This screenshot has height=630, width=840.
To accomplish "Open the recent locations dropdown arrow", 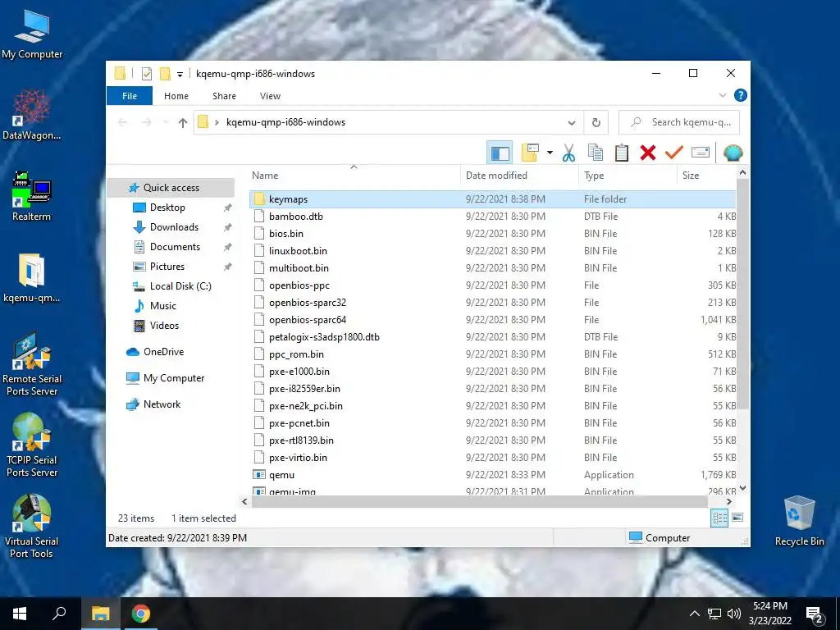I will tap(166, 123).
